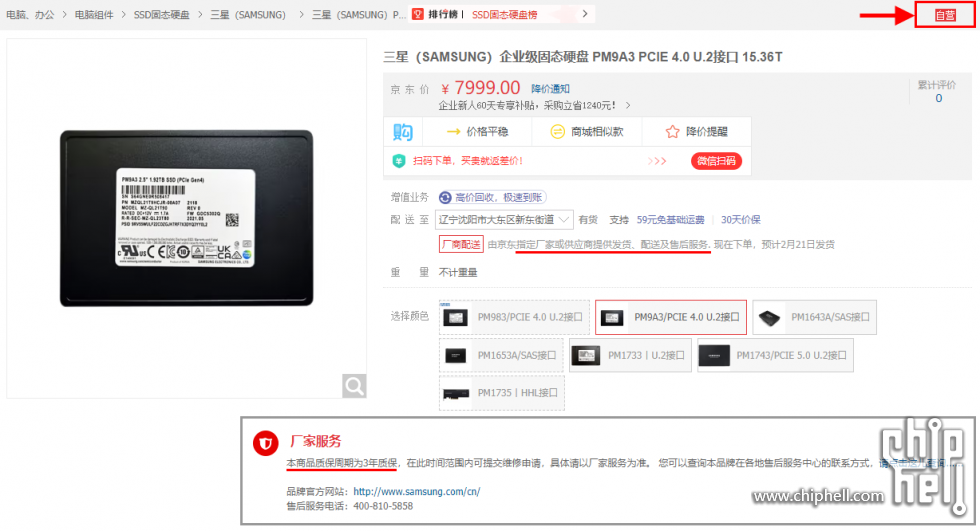Select the PM9A3/PCIE 4.0 U.2接口 option
Screen dimensions: 980x531
(x=671, y=317)
